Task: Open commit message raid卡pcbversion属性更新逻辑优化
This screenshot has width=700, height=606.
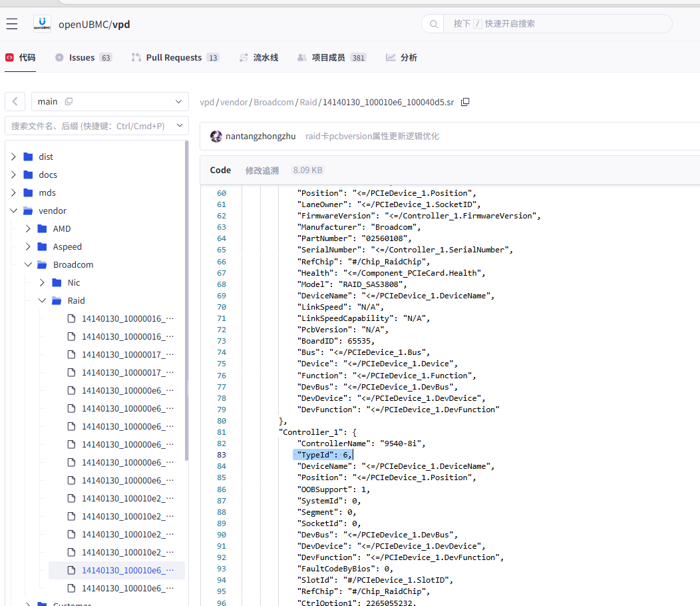Action: (372, 137)
